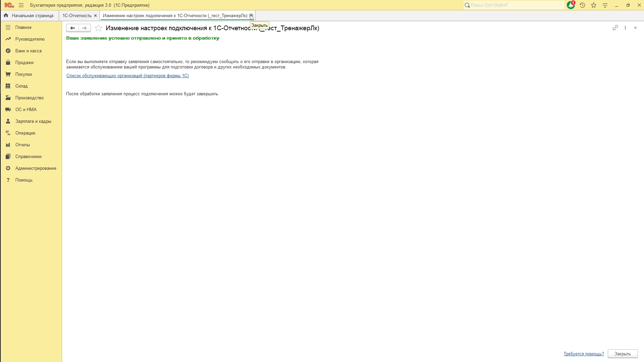Open the main menu hamburger icon

coord(21,5)
